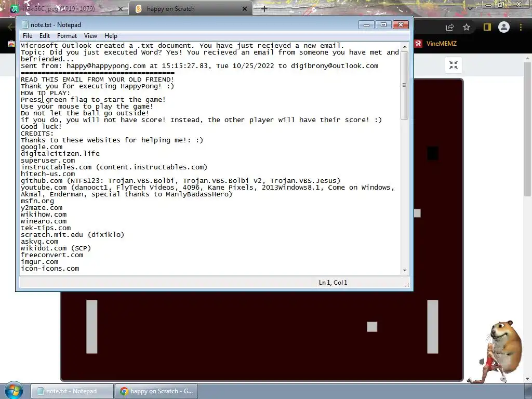Click the 'freeconvert.com' line

[52, 255]
